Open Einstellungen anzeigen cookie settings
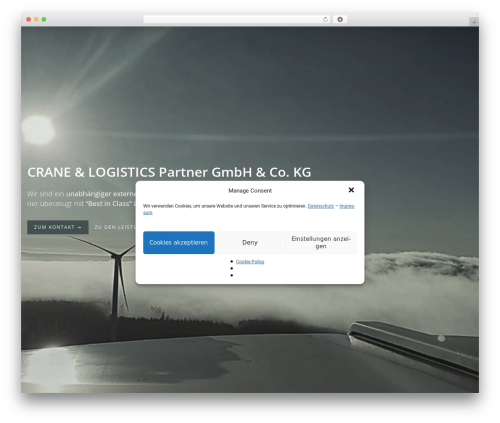The image size is (500, 423). pyautogui.click(x=321, y=242)
